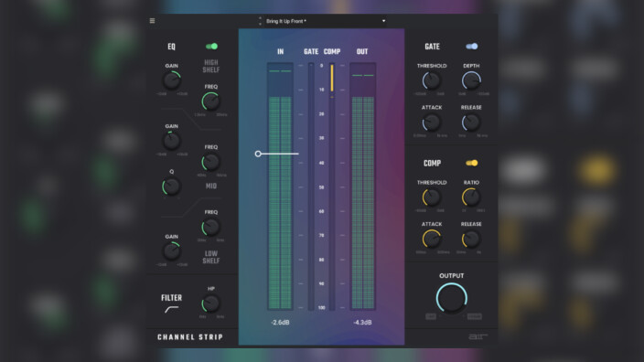Click the COMP gain reduction meter
The width and height of the screenshot is (644, 362).
[332, 186]
